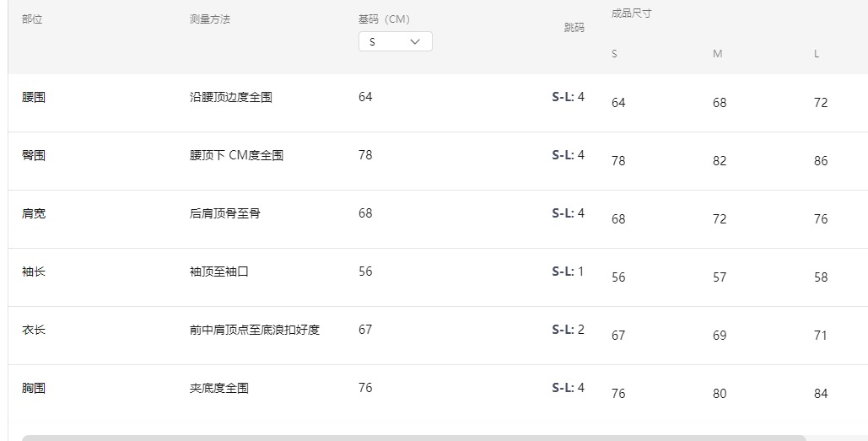Select the 衣长 row label
Viewport: 868px width, 441px height.
tap(34, 330)
